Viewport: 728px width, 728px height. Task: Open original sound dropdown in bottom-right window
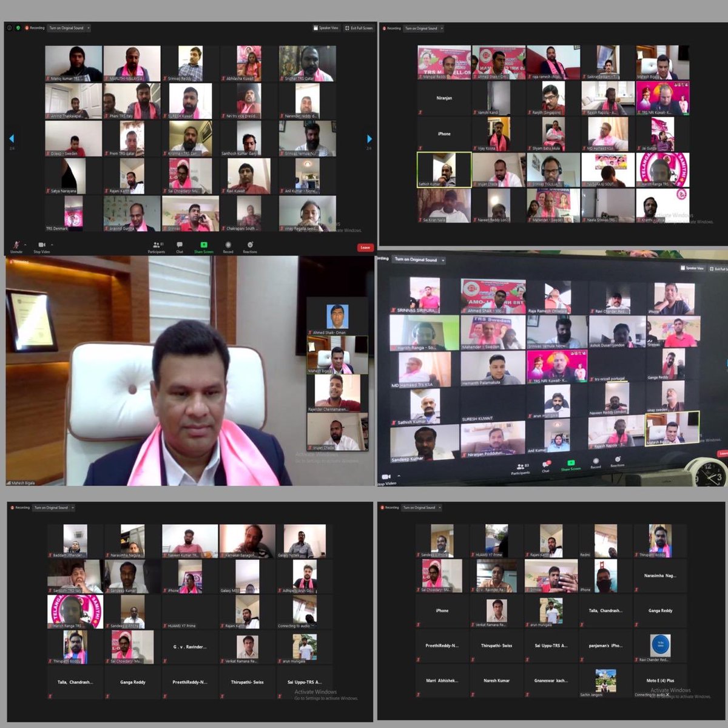[440, 508]
